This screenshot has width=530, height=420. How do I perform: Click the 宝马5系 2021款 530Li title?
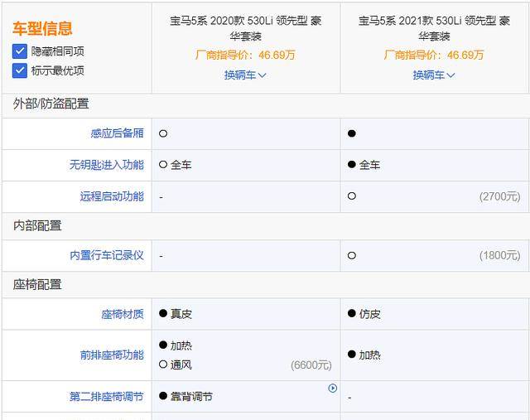click(x=434, y=28)
